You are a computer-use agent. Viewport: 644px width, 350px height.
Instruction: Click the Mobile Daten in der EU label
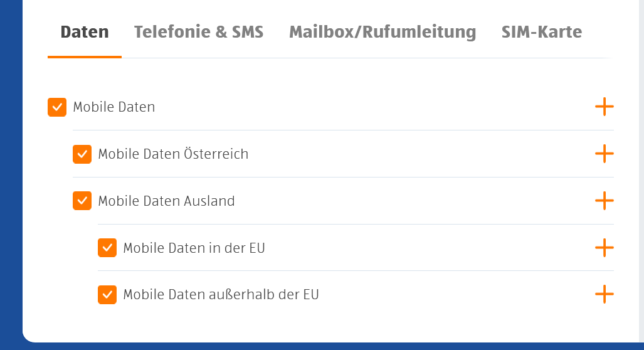click(194, 248)
